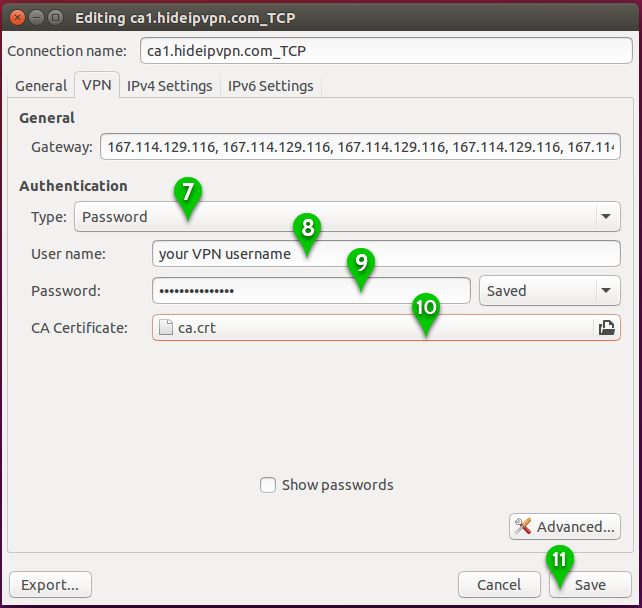Click the 'Authentication' section heading
The width and height of the screenshot is (642, 608).
(73, 186)
